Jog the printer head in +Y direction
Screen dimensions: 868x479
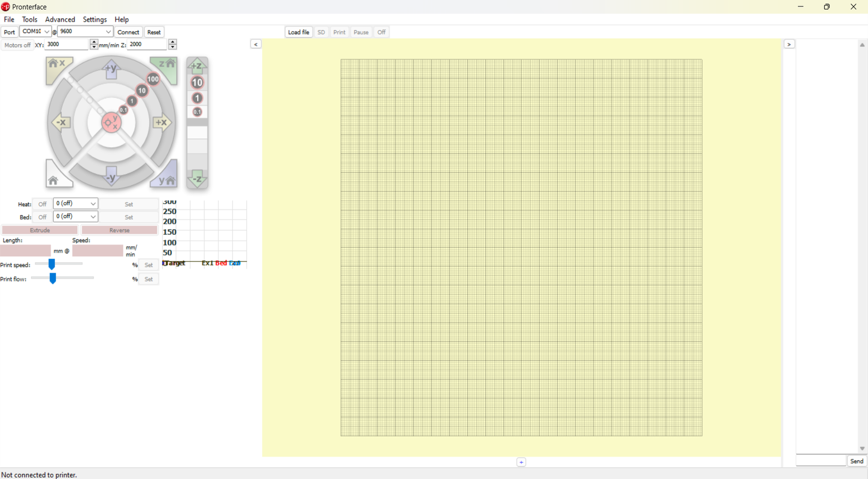tap(111, 69)
